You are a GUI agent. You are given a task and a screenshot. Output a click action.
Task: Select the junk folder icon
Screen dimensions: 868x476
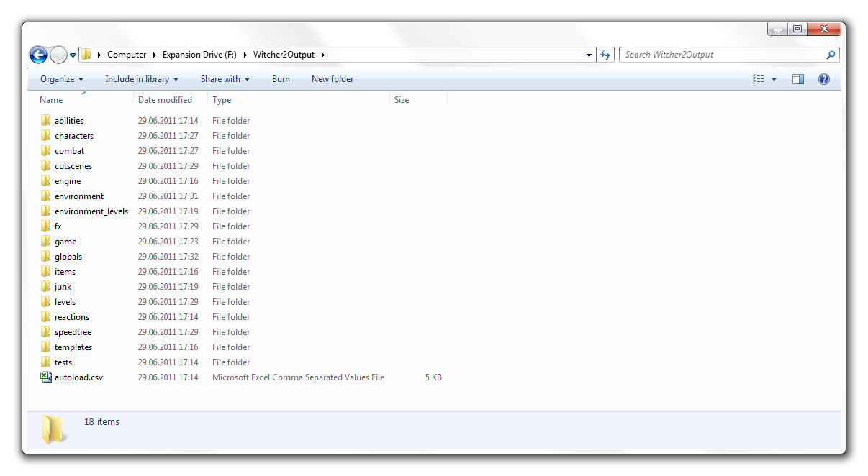(46, 287)
